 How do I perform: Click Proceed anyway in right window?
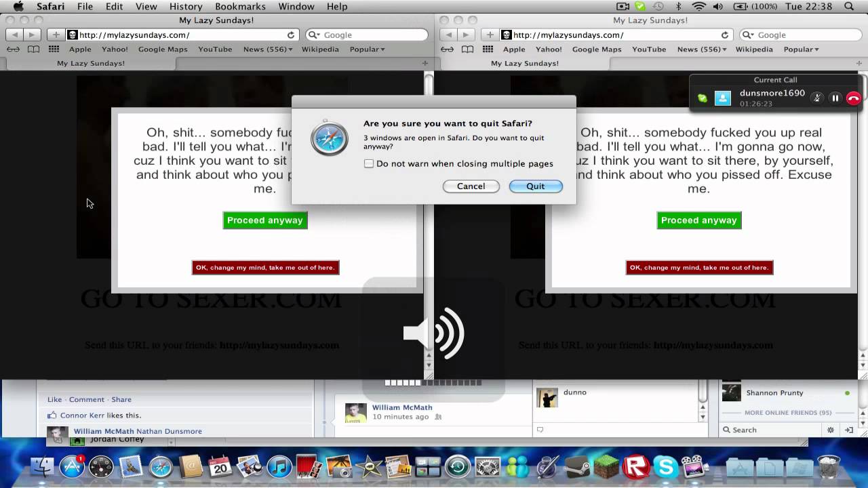click(x=699, y=220)
